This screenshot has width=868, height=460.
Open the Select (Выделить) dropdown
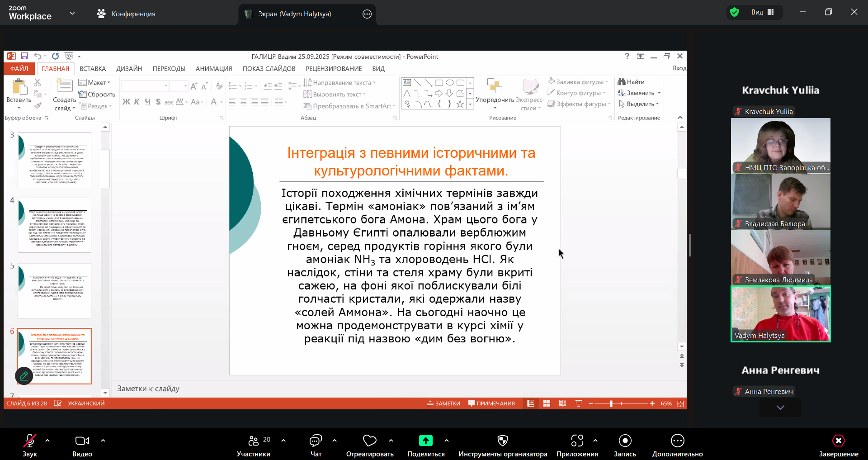(x=638, y=104)
